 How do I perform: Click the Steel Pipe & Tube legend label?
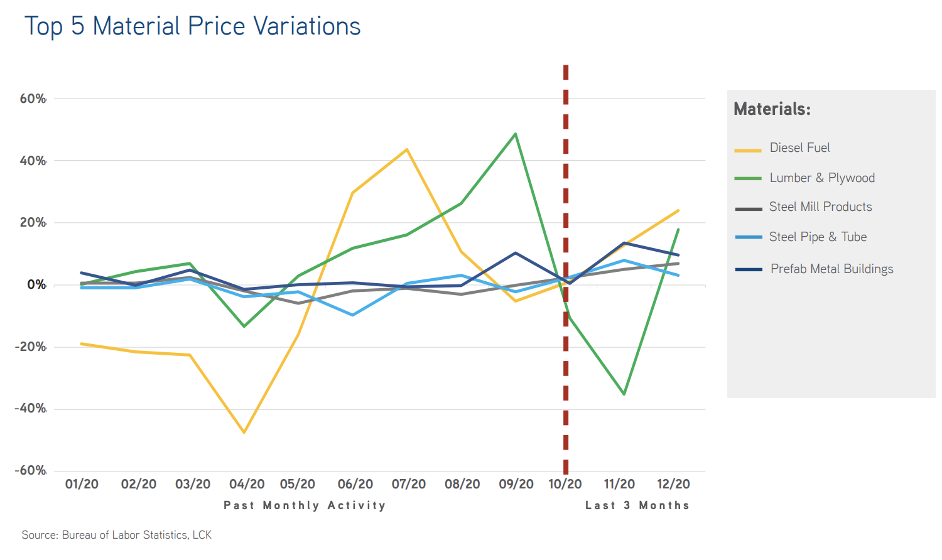coord(818,237)
